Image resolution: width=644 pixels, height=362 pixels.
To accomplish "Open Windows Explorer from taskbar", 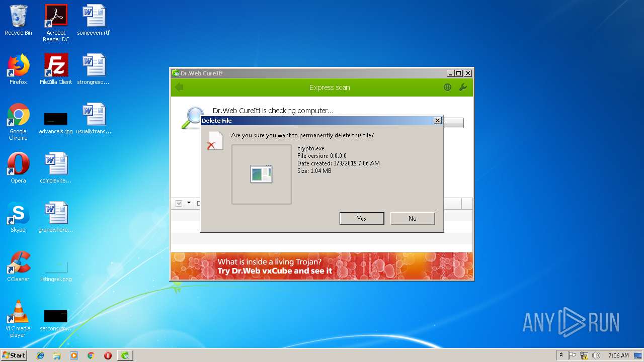I will (57, 355).
